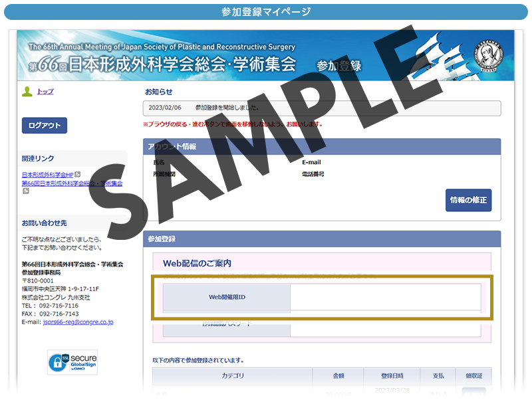Click the 登録日時 column header
This screenshot has height=402, width=532.
392,375
